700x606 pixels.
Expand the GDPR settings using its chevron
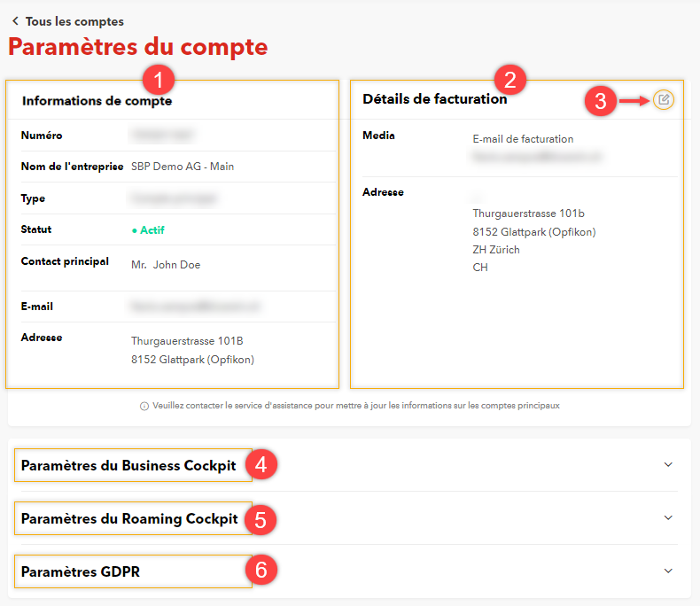(x=668, y=571)
